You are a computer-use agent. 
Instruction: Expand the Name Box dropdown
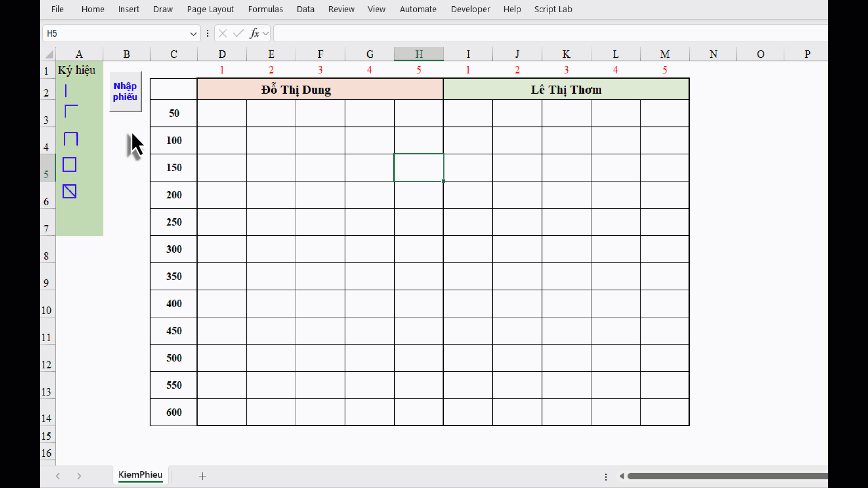coord(193,33)
